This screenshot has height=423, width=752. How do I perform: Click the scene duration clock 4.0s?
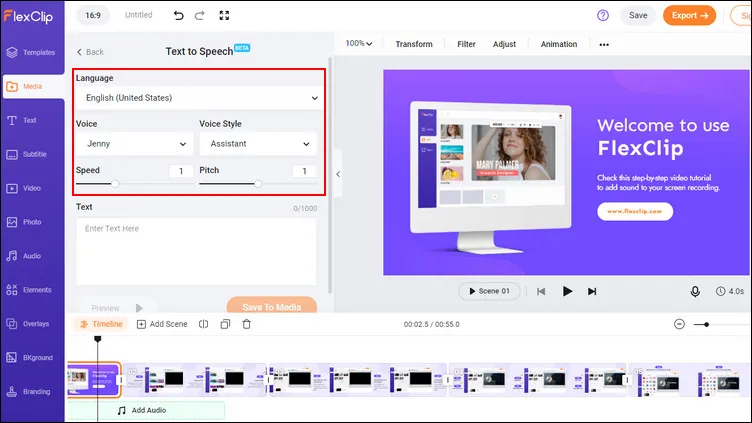(x=729, y=291)
